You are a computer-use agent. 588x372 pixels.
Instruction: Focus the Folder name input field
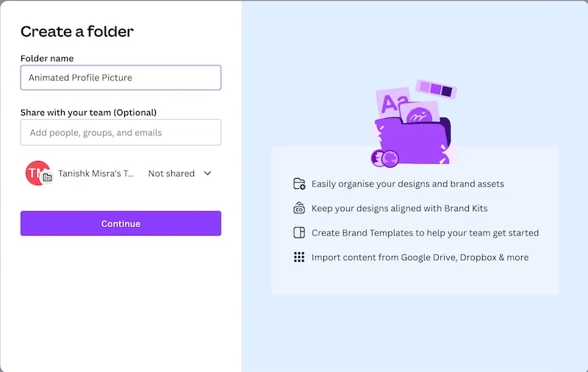(121, 78)
